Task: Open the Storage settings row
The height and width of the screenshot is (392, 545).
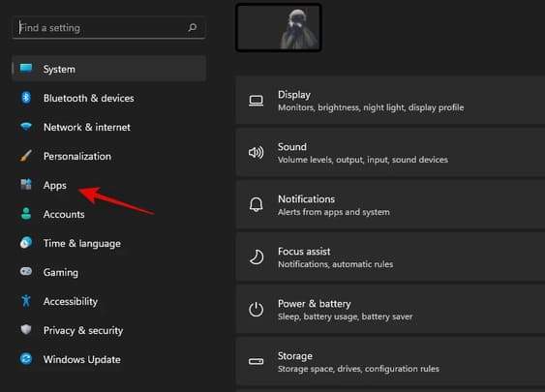Action: point(390,362)
